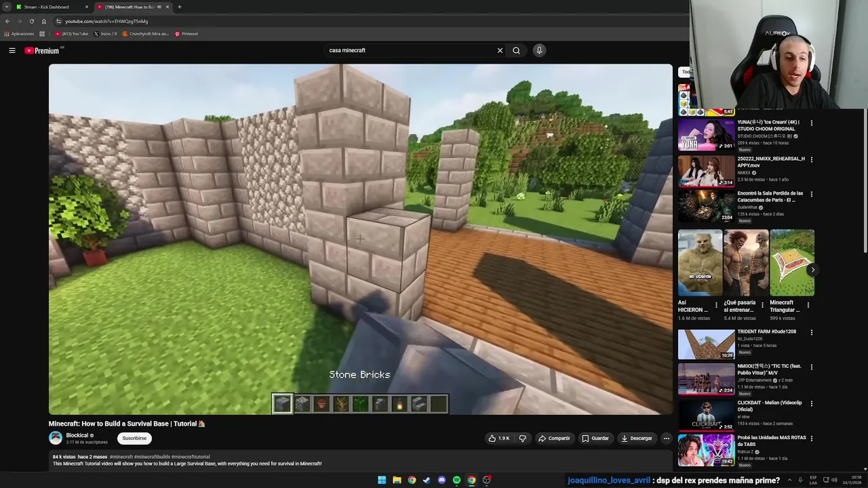Go to YouTube Premium home logo

(42, 50)
